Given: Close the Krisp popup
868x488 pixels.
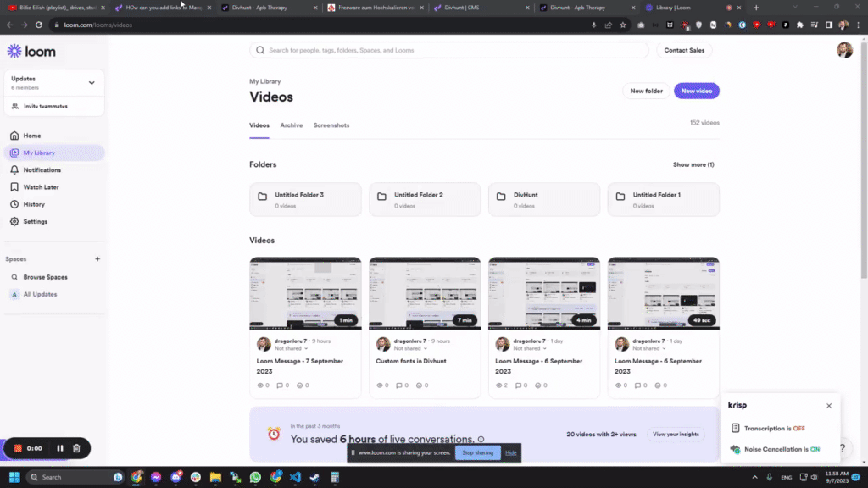Looking at the screenshot, I should [x=829, y=406].
